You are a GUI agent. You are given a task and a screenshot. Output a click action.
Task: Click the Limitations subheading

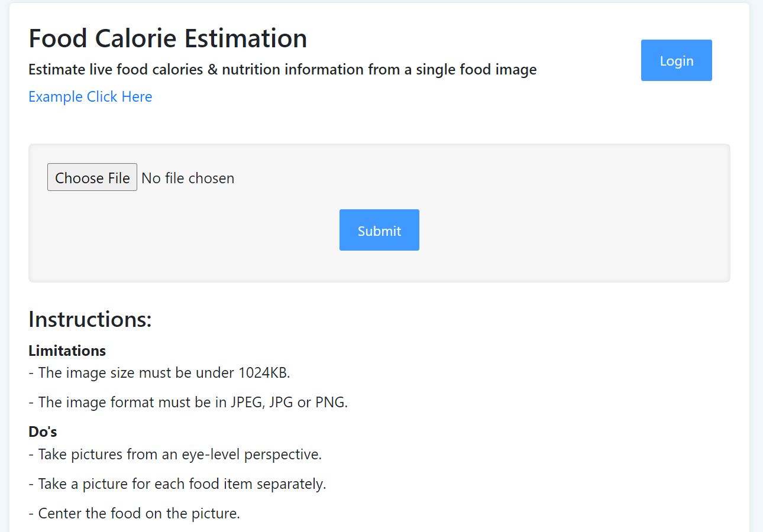point(67,351)
